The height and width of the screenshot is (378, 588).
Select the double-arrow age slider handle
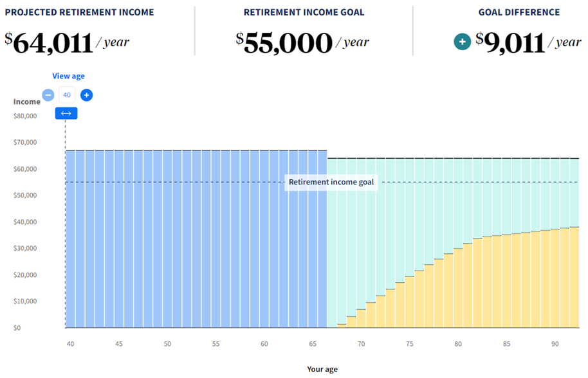66,113
